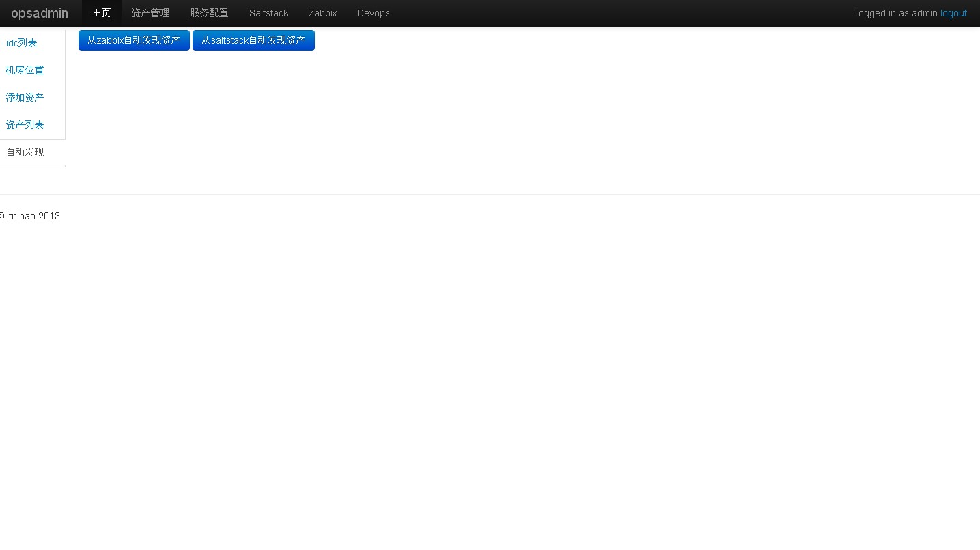
Task: Click the itnihao 2013 footer text
Action: (29, 216)
